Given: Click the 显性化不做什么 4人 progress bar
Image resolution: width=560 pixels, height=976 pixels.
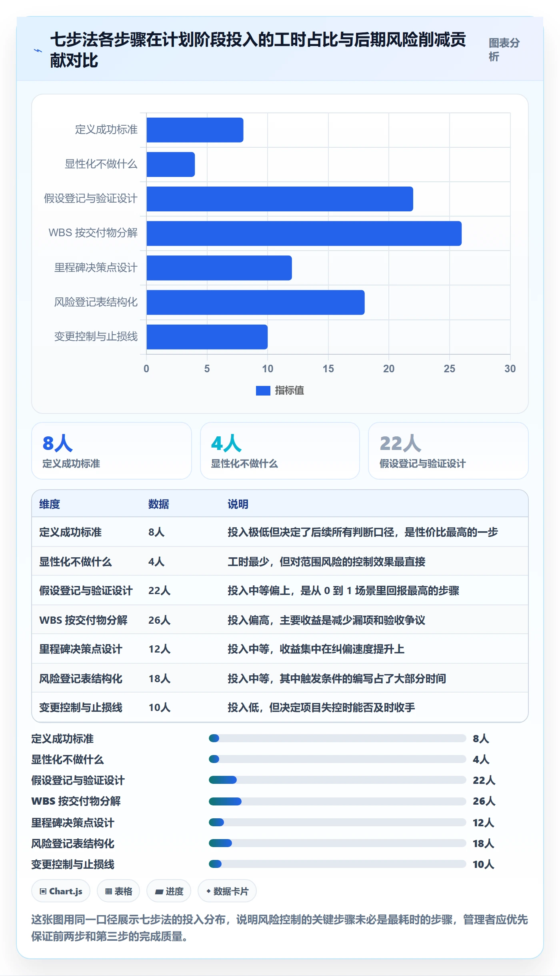Looking at the screenshot, I should tap(337, 759).
